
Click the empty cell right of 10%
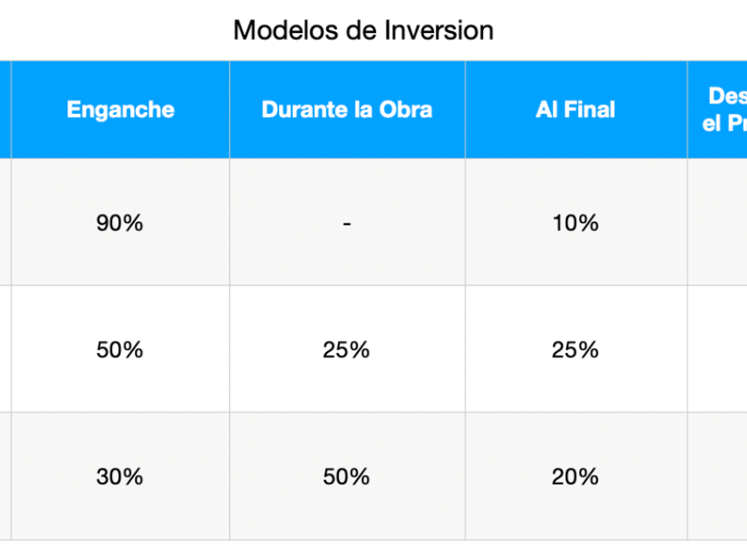tap(718, 222)
